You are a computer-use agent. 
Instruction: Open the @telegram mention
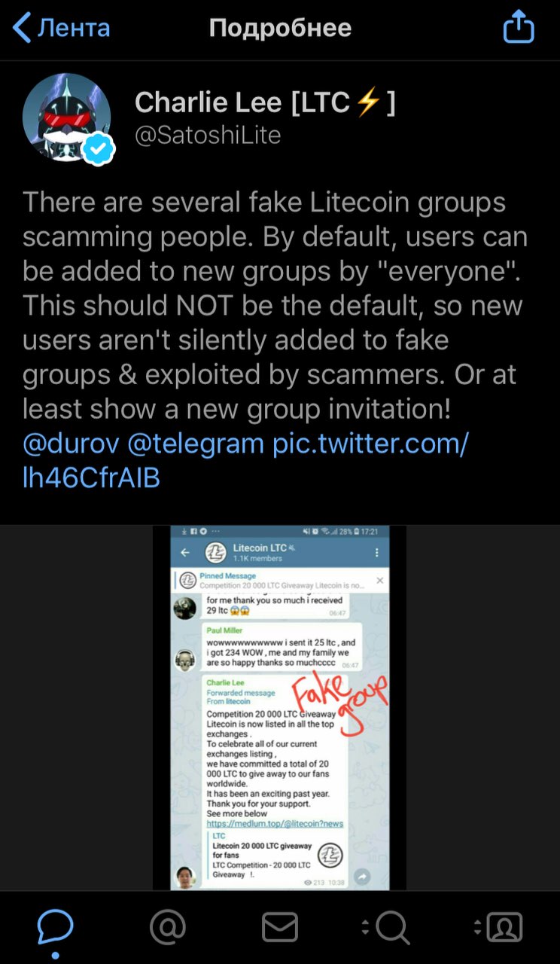click(196, 444)
